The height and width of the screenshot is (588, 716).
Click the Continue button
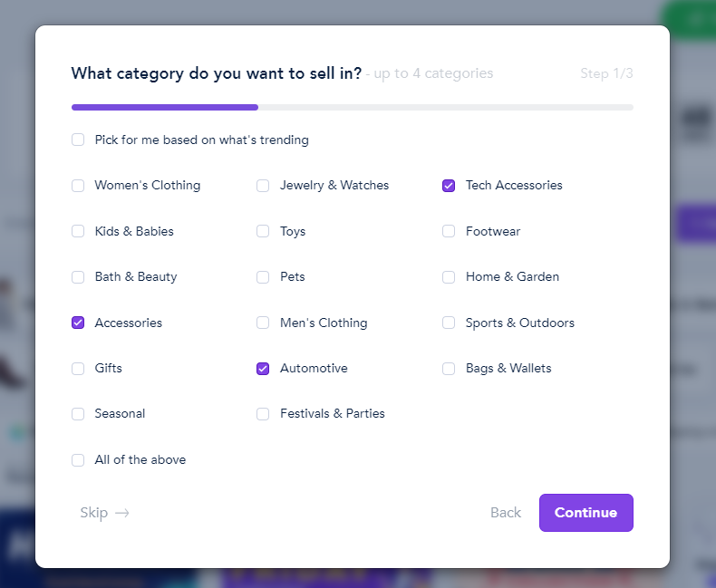click(585, 513)
